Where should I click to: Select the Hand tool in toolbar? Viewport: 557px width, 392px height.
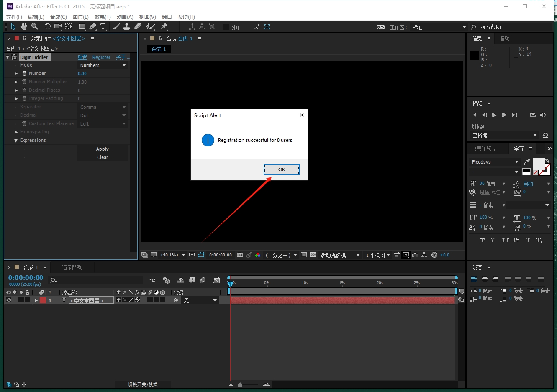click(x=24, y=27)
